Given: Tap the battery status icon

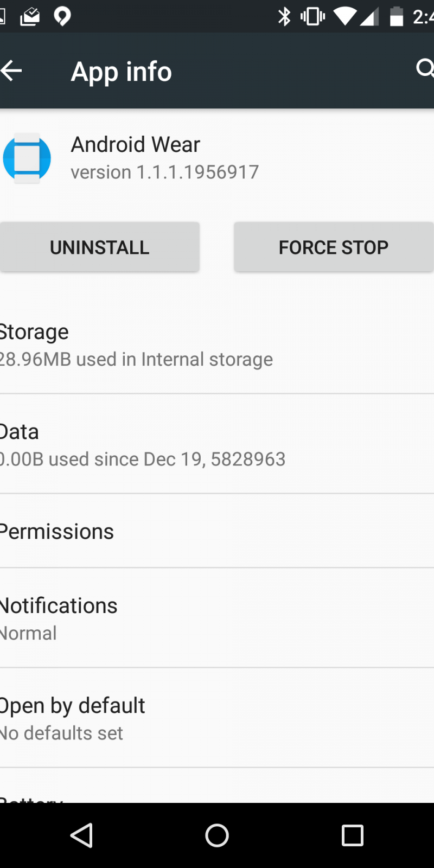Looking at the screenshot, I should coord(397,17).
